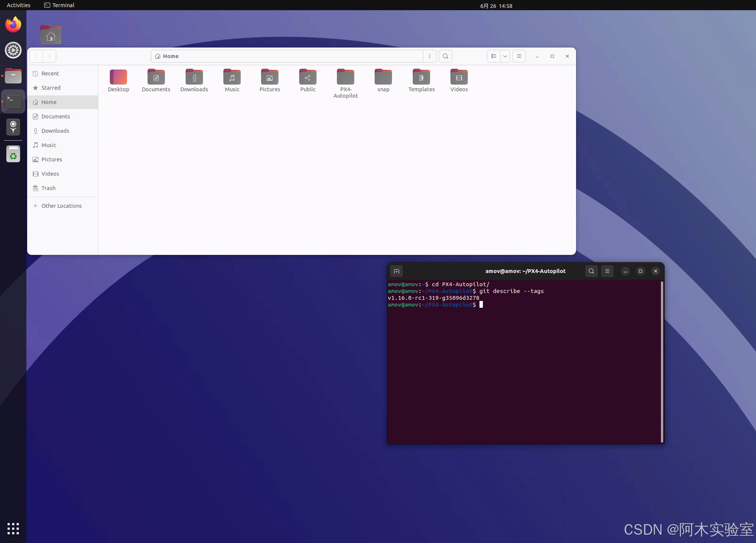This screenshot has width=756, height=543.
Task: Click the Home path bar field
Action: 287,56
